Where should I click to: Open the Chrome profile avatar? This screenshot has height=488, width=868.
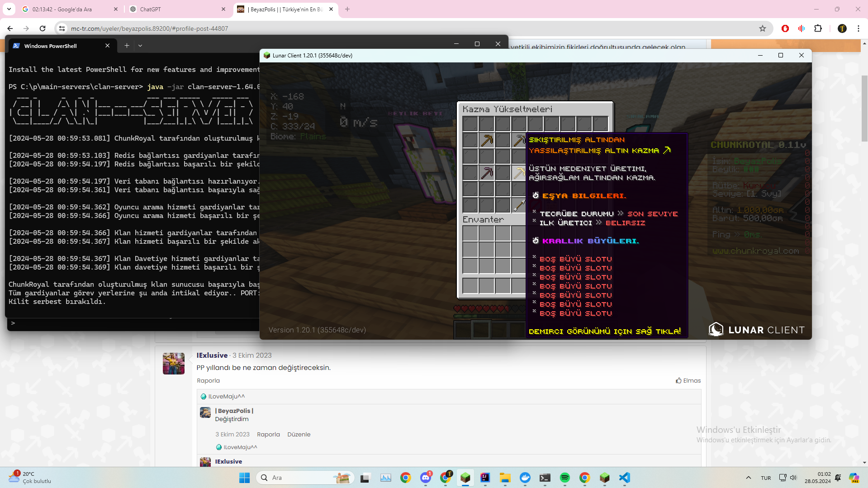click(842, 28)
